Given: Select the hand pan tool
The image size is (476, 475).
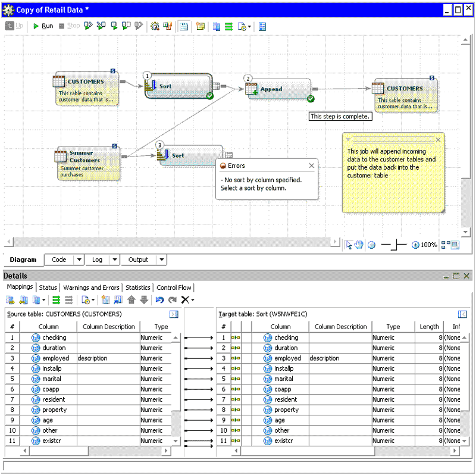Looking at the screenshot, I should (x=359, y=245).
